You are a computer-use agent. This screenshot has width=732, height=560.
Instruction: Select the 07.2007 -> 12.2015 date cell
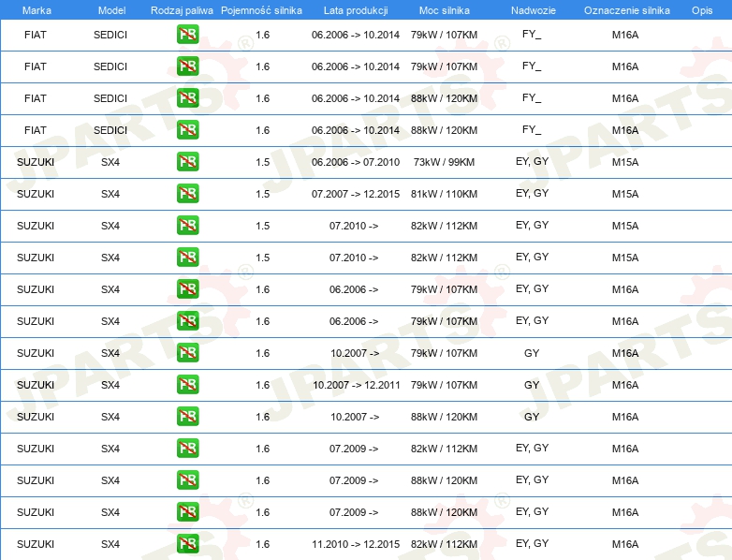point(356,194)
